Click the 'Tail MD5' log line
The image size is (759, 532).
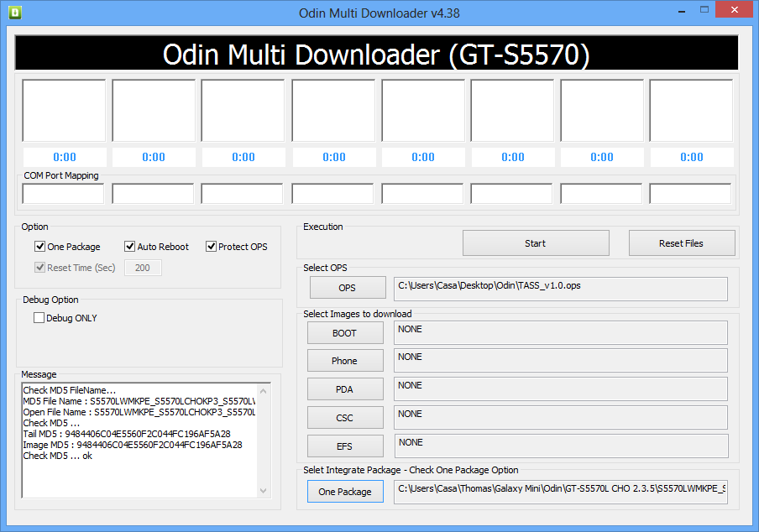[x=127, y=434]
